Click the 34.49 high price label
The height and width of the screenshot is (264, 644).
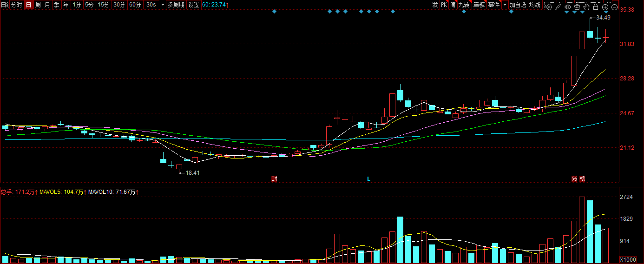603,17
